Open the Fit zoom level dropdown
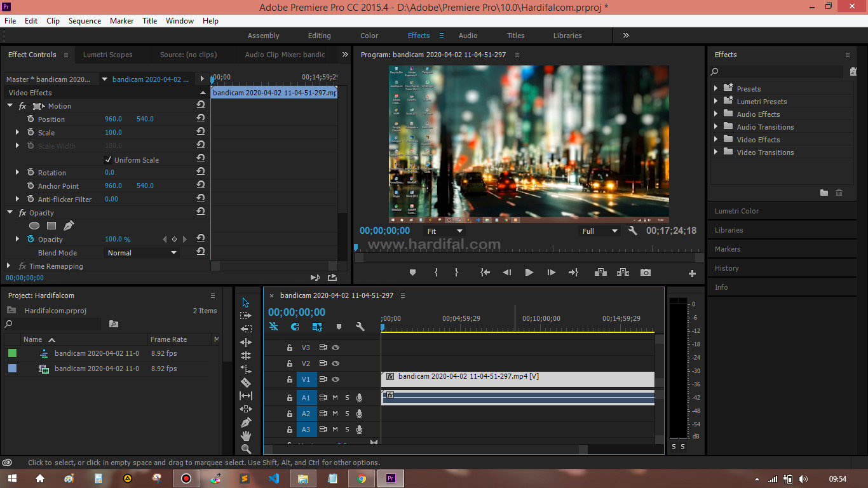 click(x=444, y=231)
